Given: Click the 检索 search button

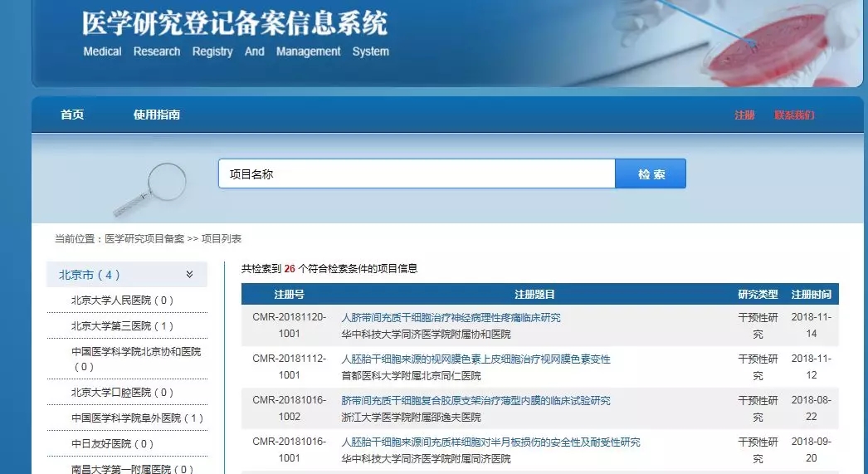Looking at the screenshot, I should (651, 173).
